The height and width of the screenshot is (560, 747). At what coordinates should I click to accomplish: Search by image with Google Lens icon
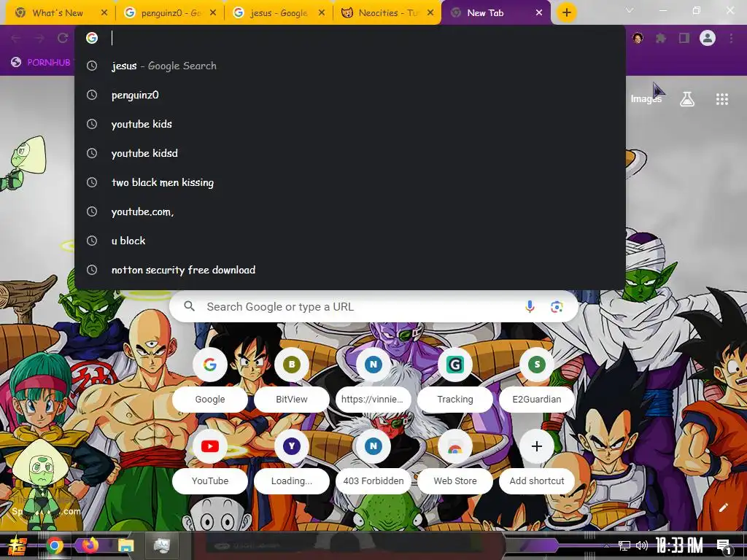tap(557, 307)
